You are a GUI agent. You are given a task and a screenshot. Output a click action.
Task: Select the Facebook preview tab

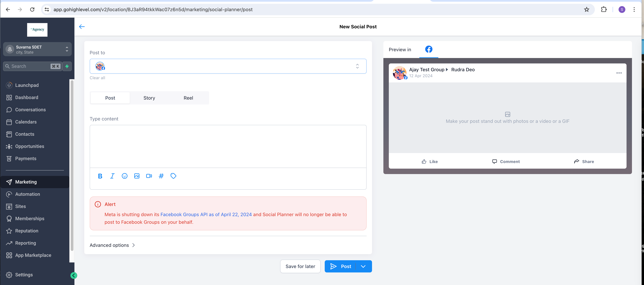pyautogui.click(x=428, y=50)
